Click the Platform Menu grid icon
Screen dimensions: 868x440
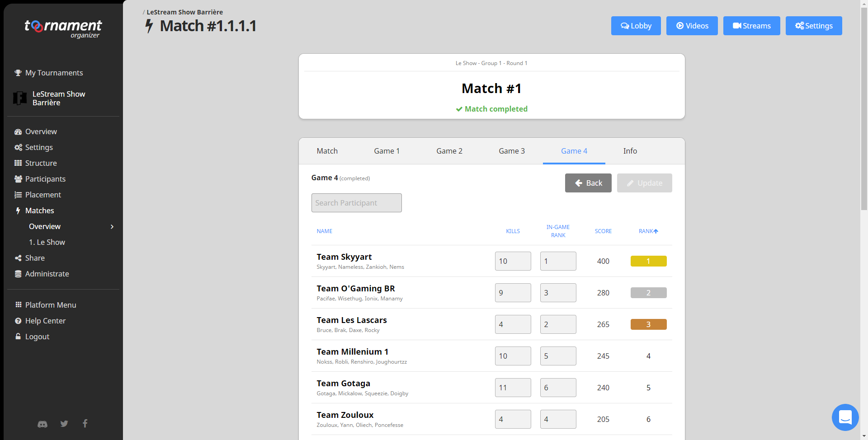click(18, 305)
